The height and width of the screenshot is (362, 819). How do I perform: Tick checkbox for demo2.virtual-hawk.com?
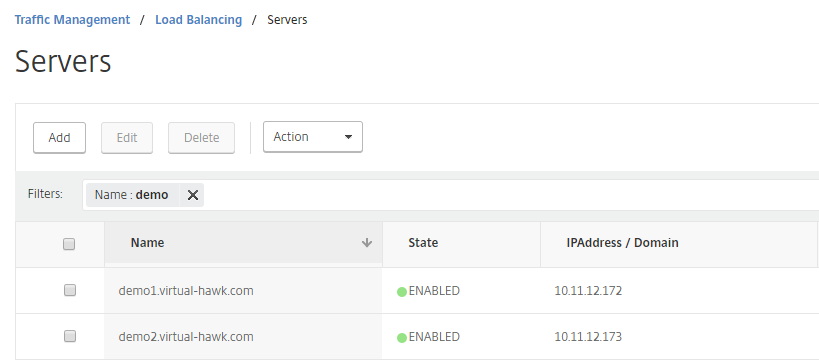pos(69,336)
